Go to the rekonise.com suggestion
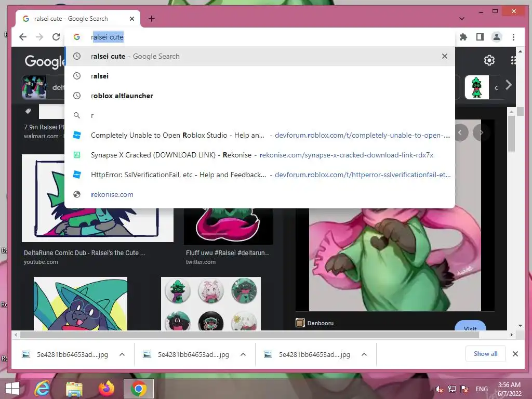This screenshot has width=532, height=399. click(x=260, y=194)
